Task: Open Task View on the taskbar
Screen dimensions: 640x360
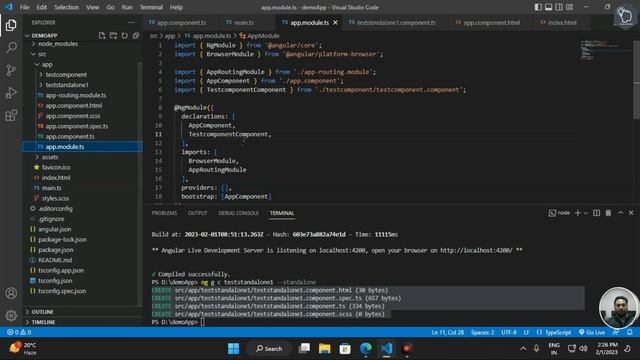Action: pos(304,349)
